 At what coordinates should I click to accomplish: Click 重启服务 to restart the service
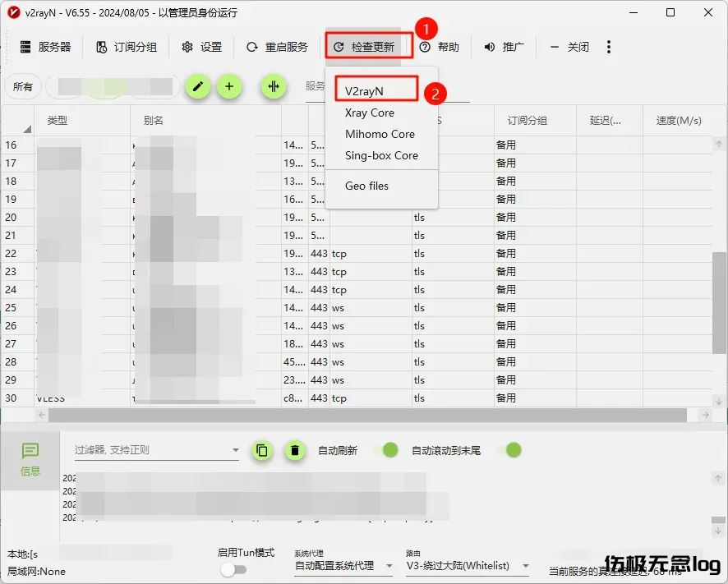coord(278,47)
